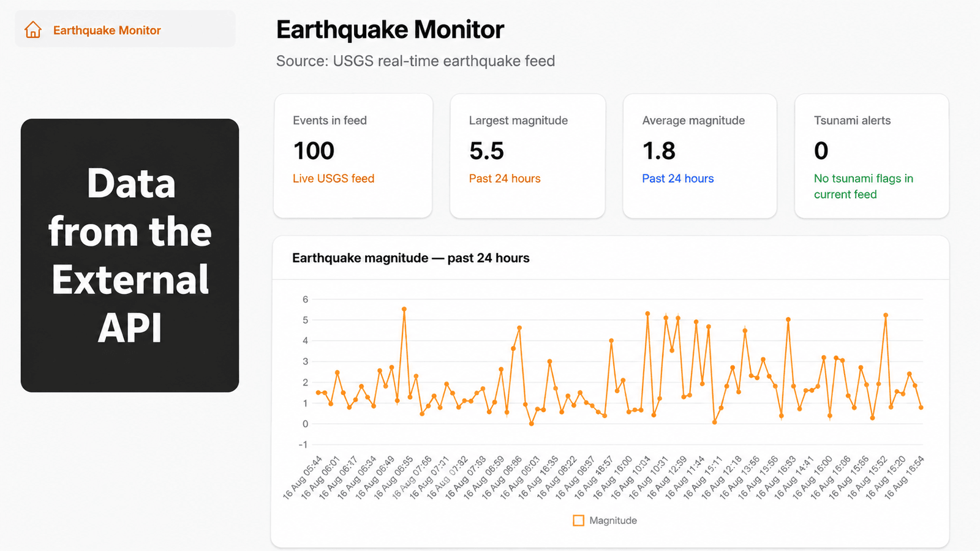This screenshot has height=551, width=980.
Task: Click the blue Past 24 hours text
Action: click(678, 178)
